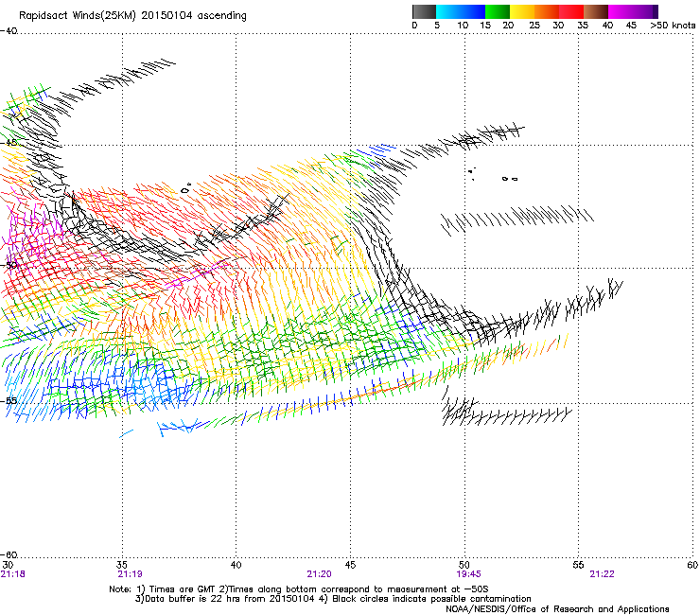Click longitude label '55' on the bottom axis

[578, 565]
